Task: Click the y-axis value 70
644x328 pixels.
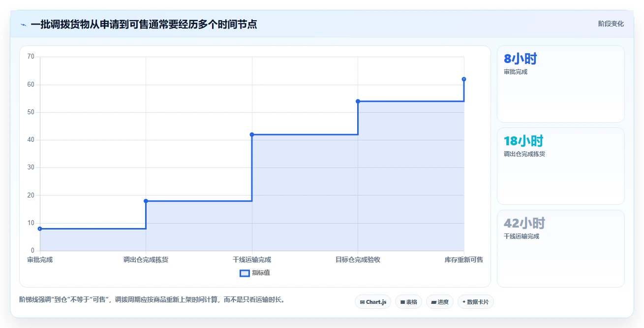Action: pyautogui.click(x=31, y=57)
